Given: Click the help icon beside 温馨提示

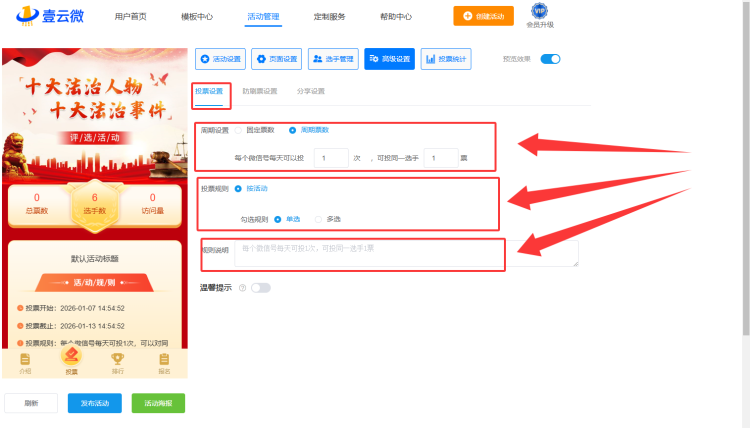Looking at the screenshot, I should pyautogui.click(x=242, y=288).
